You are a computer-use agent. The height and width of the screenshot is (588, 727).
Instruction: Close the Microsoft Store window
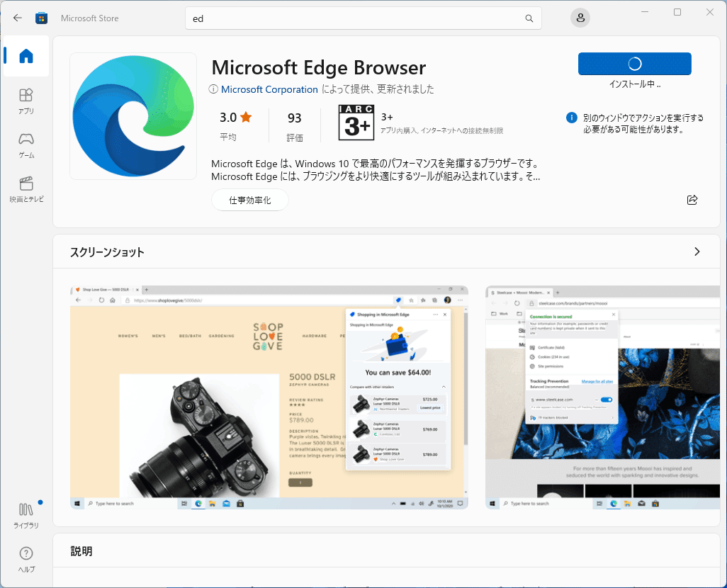(710, 12)
